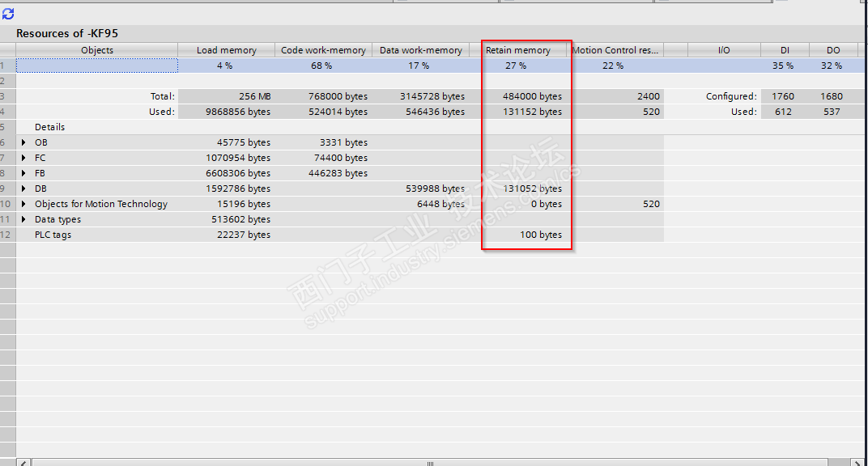Expand the FC row
Screen dimensions: 868x466
pyautogui.click(x=23, y=158)
